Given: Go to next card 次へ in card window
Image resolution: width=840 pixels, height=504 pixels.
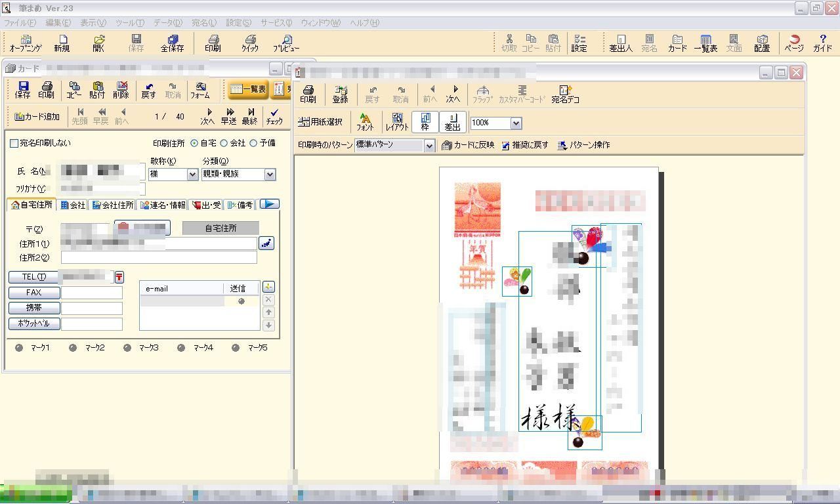Looking at the screenshot, I should 207,117.
